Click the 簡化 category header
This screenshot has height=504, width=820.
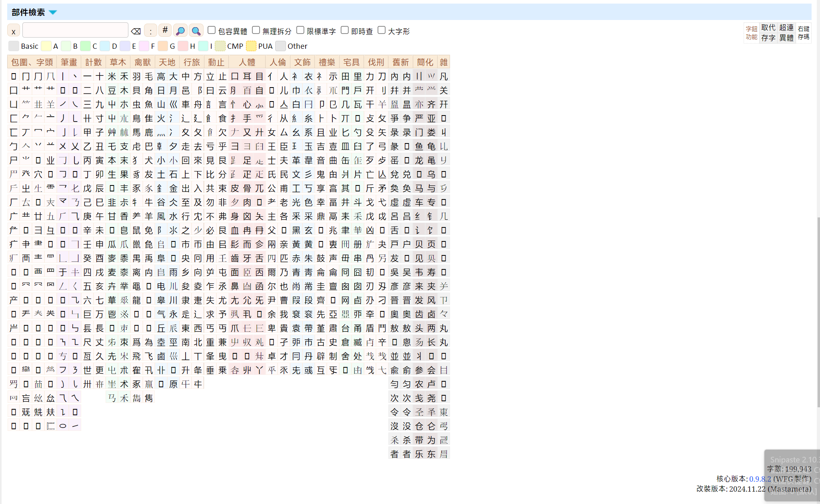pos(425,62)
